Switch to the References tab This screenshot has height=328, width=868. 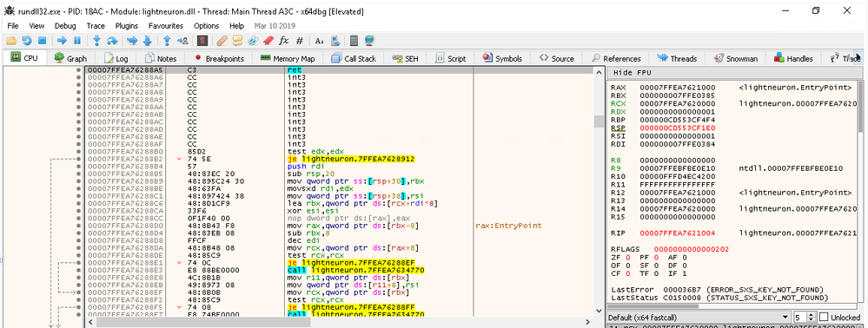[x=616, y=58]
